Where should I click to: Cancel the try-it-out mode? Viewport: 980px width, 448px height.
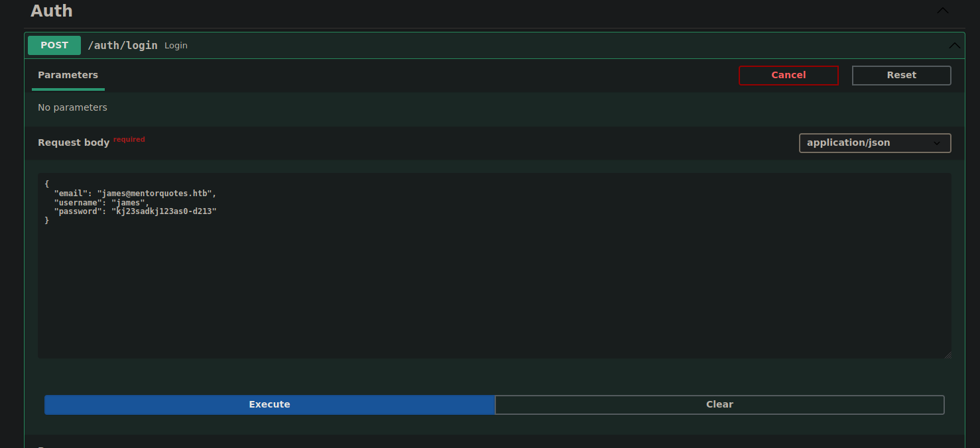(788, 76)
